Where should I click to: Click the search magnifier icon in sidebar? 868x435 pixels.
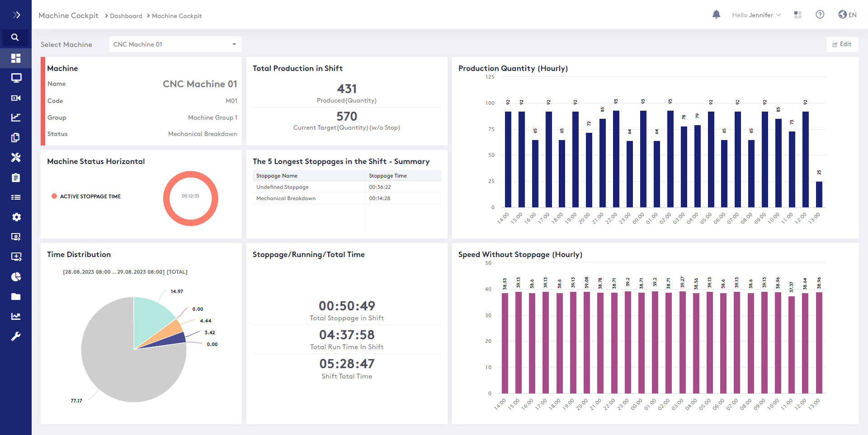(x=15, y=37)
